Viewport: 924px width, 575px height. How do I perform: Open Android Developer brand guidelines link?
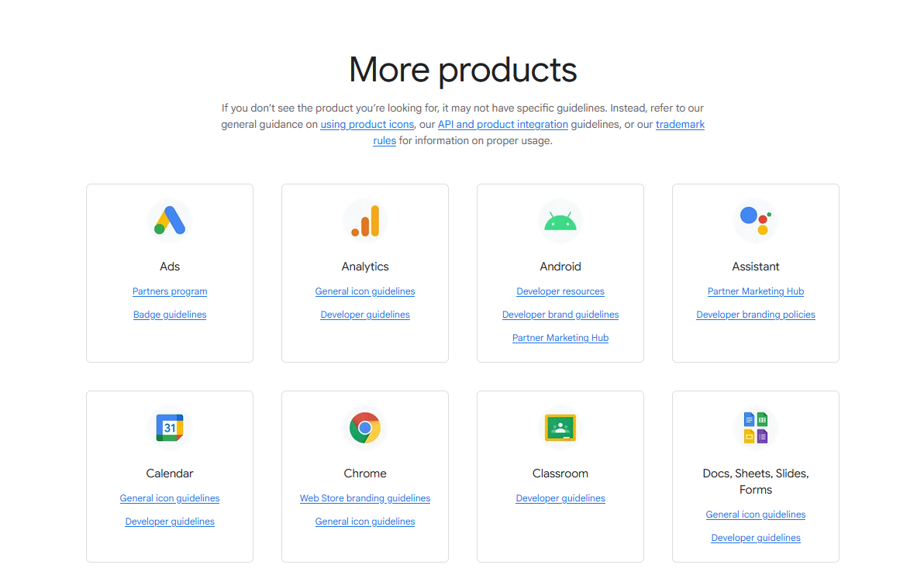tap(560, 315)
